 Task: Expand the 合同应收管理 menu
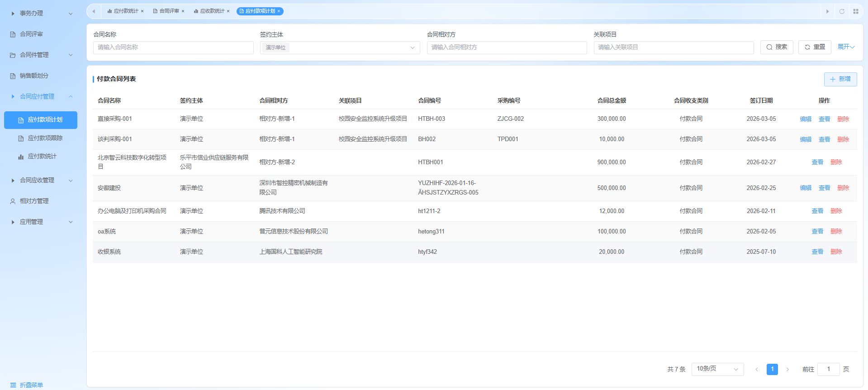pos(42,181)
